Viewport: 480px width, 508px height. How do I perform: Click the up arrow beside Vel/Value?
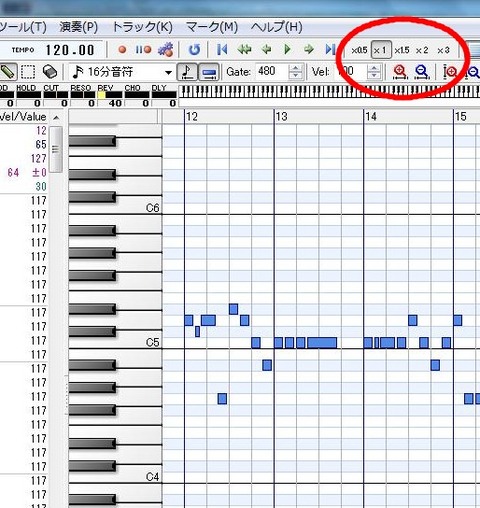click(x=56, y=118)
